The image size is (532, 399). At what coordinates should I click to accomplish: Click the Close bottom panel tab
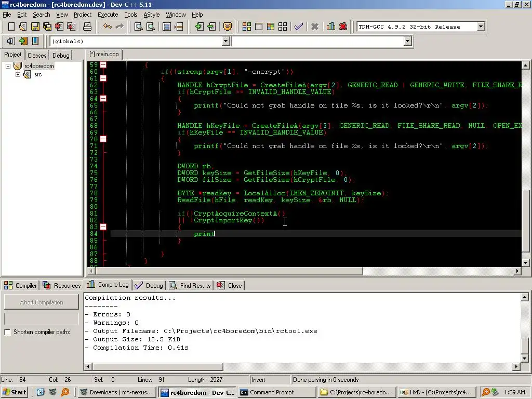tap(229, 285)
